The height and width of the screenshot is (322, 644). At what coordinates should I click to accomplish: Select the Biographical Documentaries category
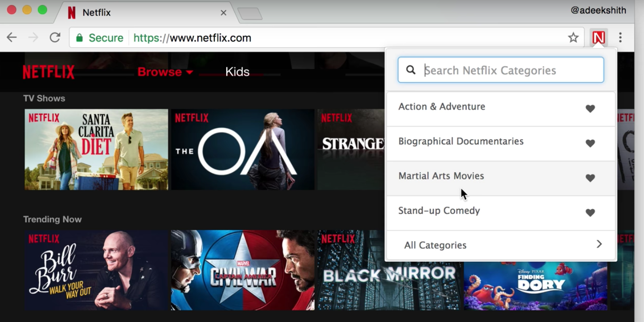click(501, 144)
